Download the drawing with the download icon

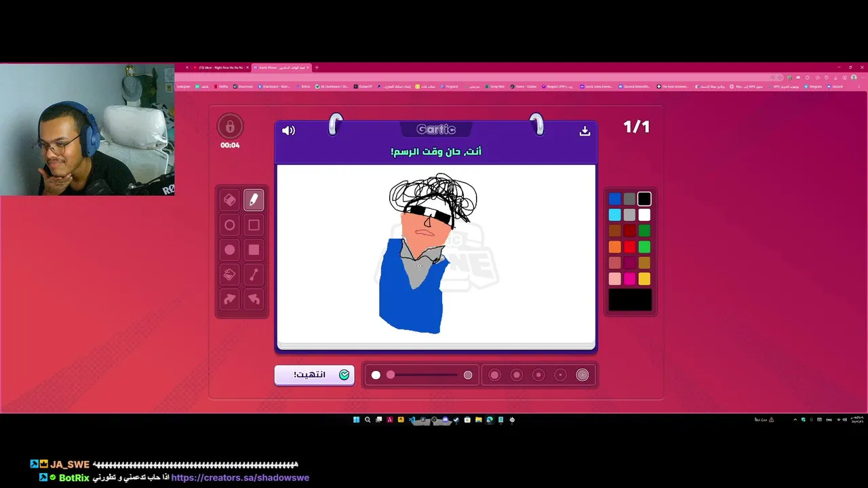tap(585, 131)
